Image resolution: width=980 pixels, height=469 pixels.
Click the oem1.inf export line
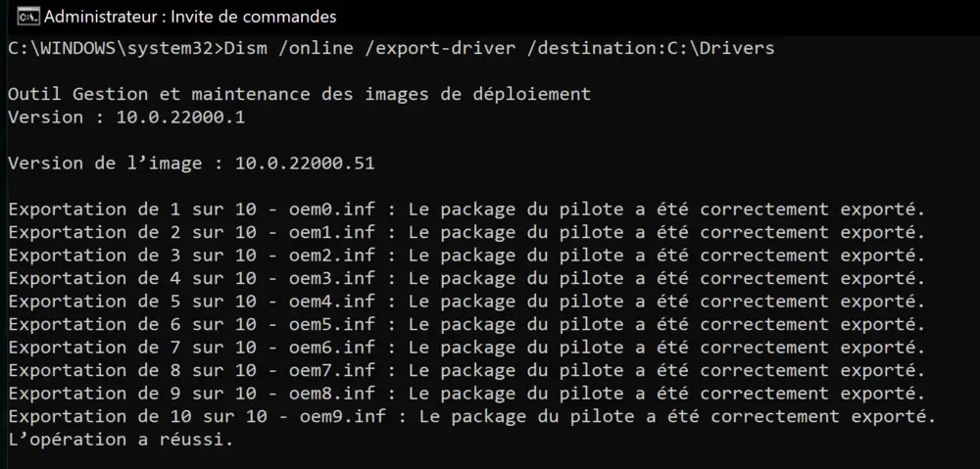(465, 232)
